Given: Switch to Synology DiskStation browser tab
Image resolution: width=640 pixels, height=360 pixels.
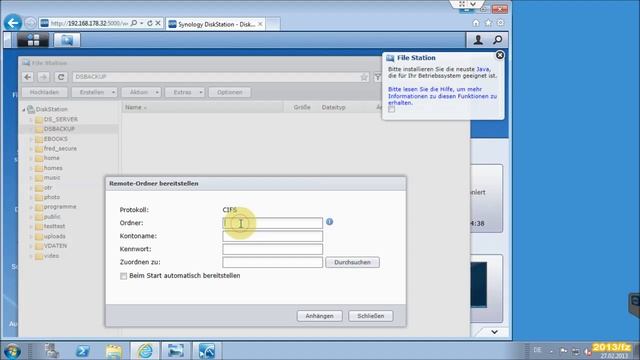Looking at the screenshot, I should [216, 24].
